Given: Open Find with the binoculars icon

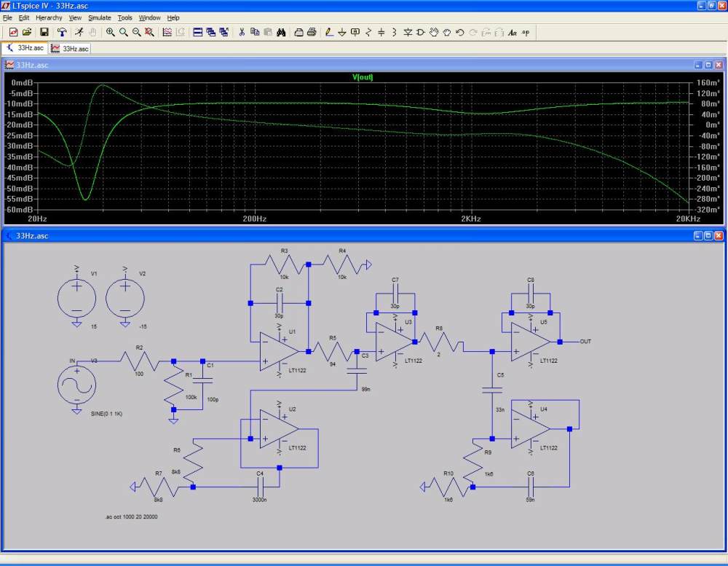Looking at the screenshot, I should [281, 32].
